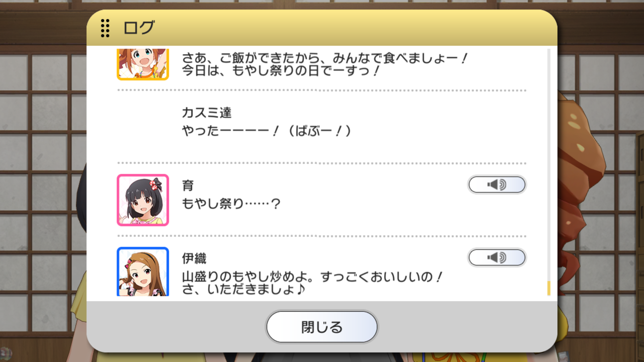Click 伊織's name label
The image size is (644, 362).
[x=194, y=258]
